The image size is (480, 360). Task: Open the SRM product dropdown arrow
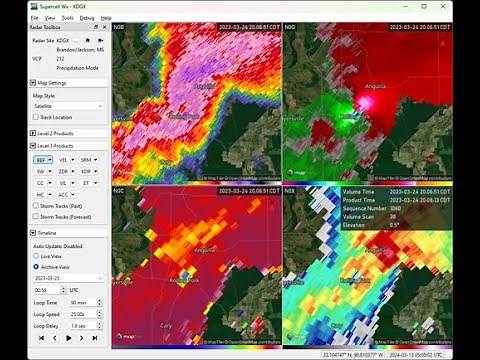pyautogui.click(x=95, y=160)
